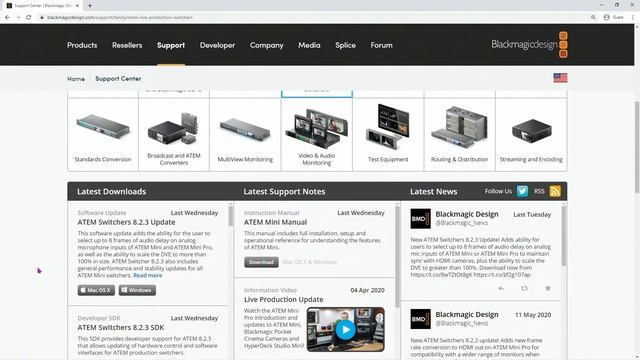Select Video & Audio Monitoring family
Image resolution: width=640 pixels, height=360 pixels.
pyautogui.click(x=317, y=135)
